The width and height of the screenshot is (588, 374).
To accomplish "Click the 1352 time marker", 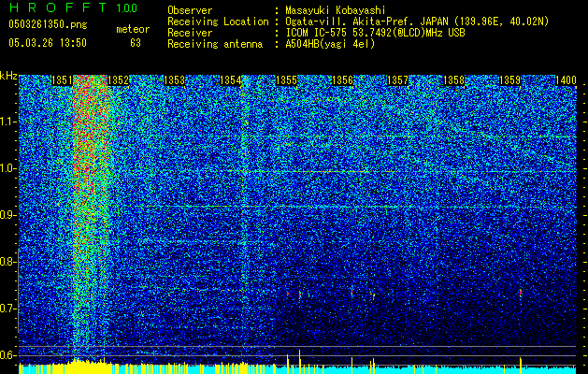I will (x=118, y=80).
